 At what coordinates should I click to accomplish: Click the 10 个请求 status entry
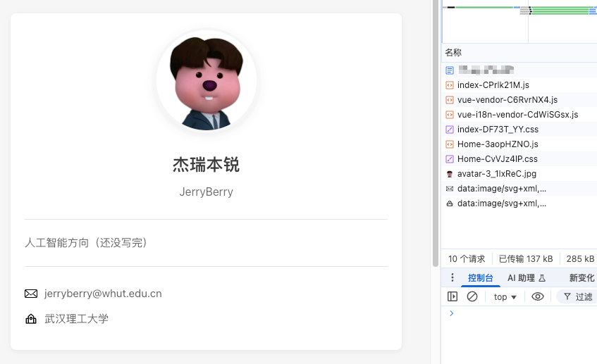(467, 259)
